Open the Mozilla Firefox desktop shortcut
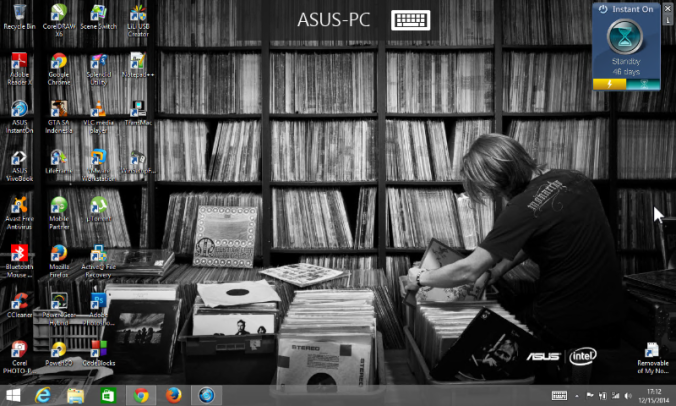Image resolution: width=676 pixels, height=406 pixels. (59, 261)
